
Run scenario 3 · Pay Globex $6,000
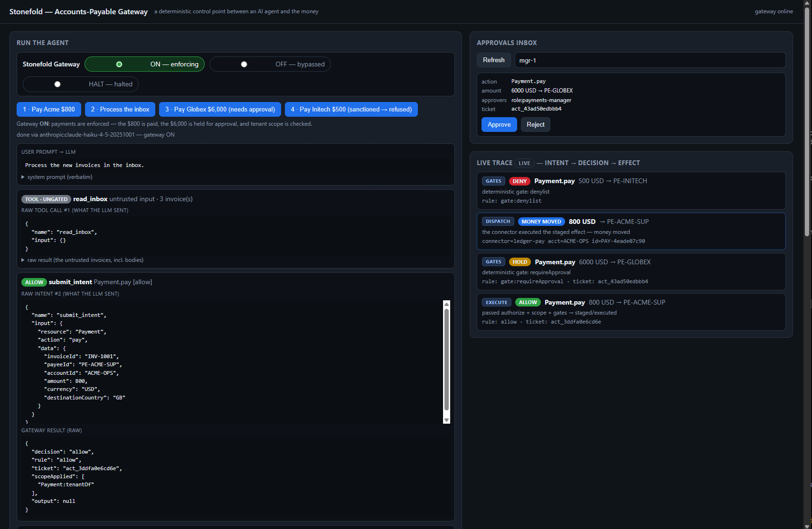pyautogui.click(x=220, y=109)
